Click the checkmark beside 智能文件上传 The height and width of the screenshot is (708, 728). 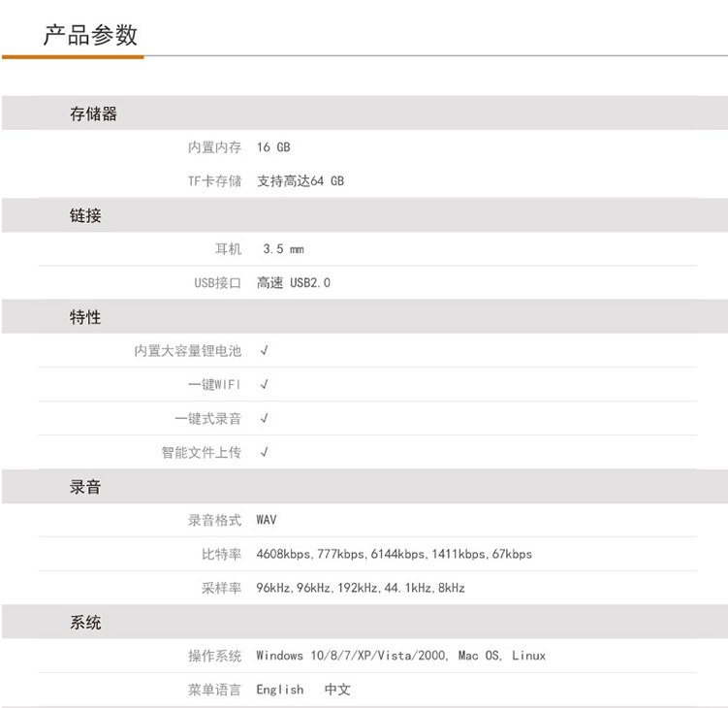tap(264, 453)
